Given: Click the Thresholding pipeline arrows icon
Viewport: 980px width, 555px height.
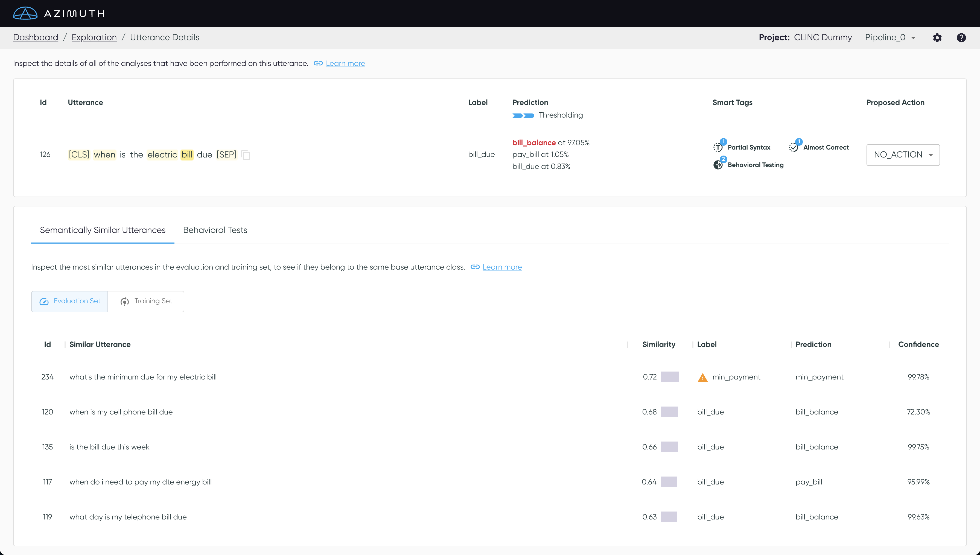Looking at the screenshot, I should pos(523,115).
